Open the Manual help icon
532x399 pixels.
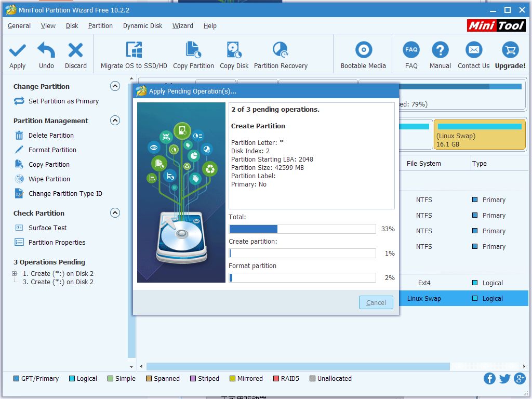pyautogui.click(x=440, y=50)
